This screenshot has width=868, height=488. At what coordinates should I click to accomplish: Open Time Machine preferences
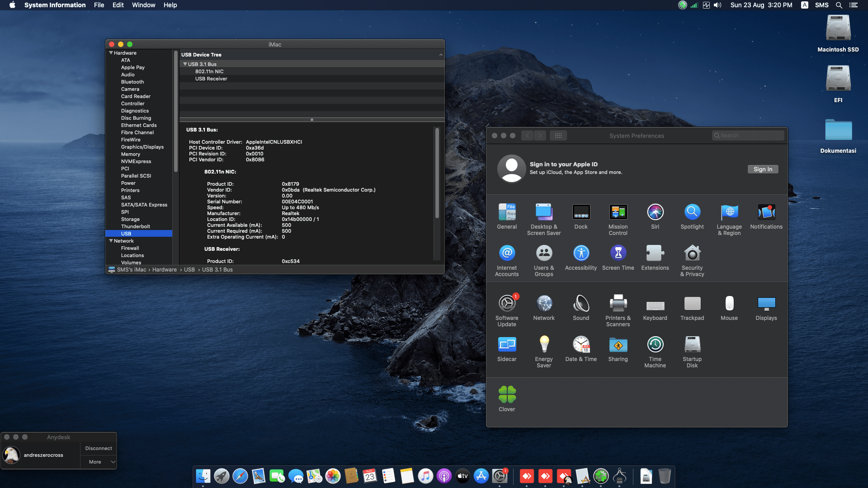tap(655, 344)
